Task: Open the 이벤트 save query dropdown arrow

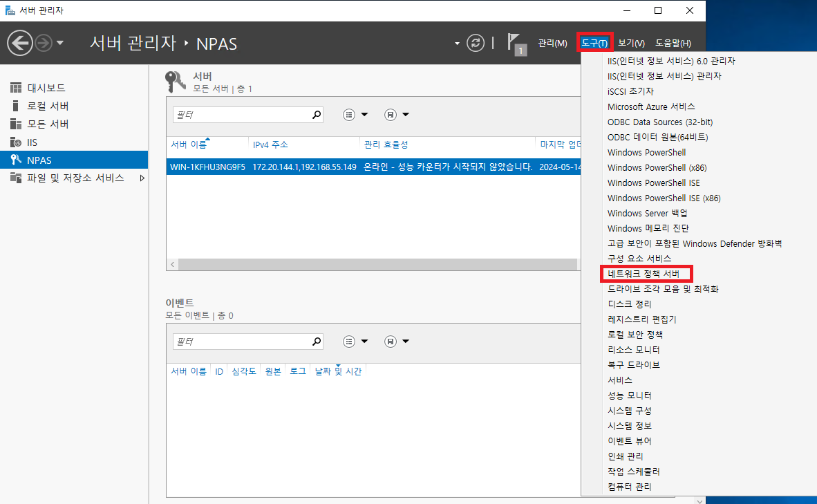Action: [x=405, y=342]
